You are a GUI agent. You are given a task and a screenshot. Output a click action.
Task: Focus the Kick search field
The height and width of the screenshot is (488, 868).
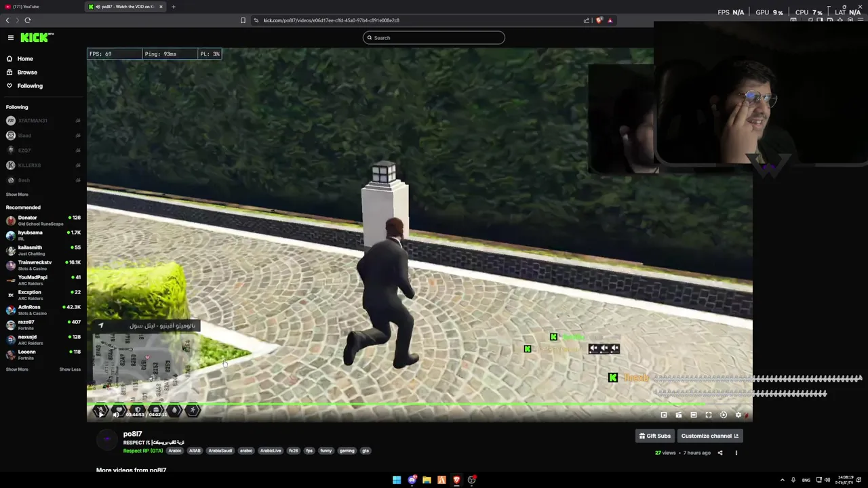pyautogui.click(x=434, y=38)
